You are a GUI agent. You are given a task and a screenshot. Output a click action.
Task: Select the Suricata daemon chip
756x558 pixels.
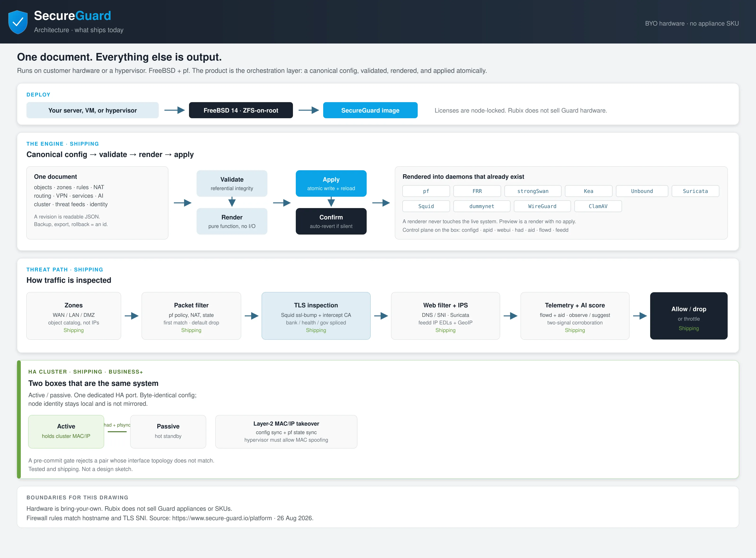[695, 191]
